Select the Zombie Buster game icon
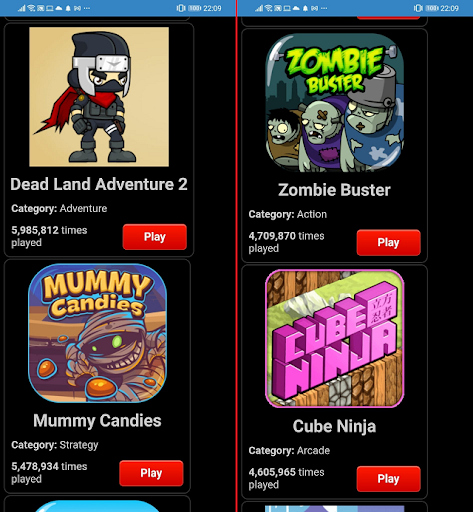This screenshot has height=512, width=473. pos(335,102)
